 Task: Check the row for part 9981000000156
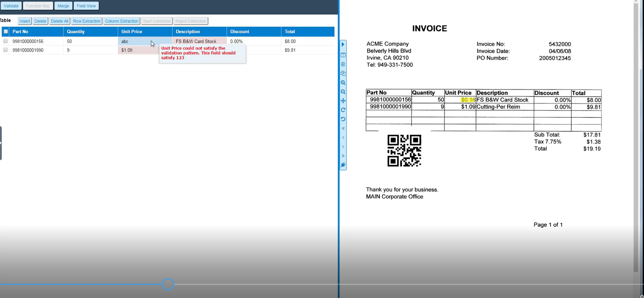(x=6, y=41)
